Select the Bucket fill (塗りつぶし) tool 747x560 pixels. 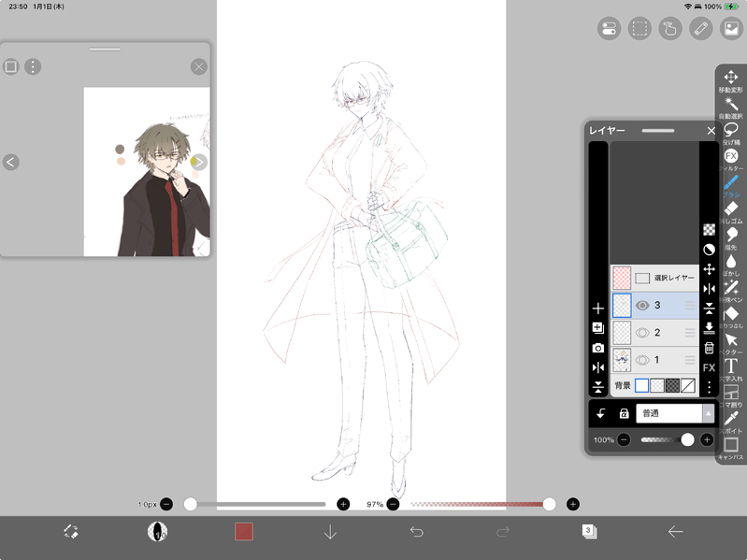click(731, 317)
